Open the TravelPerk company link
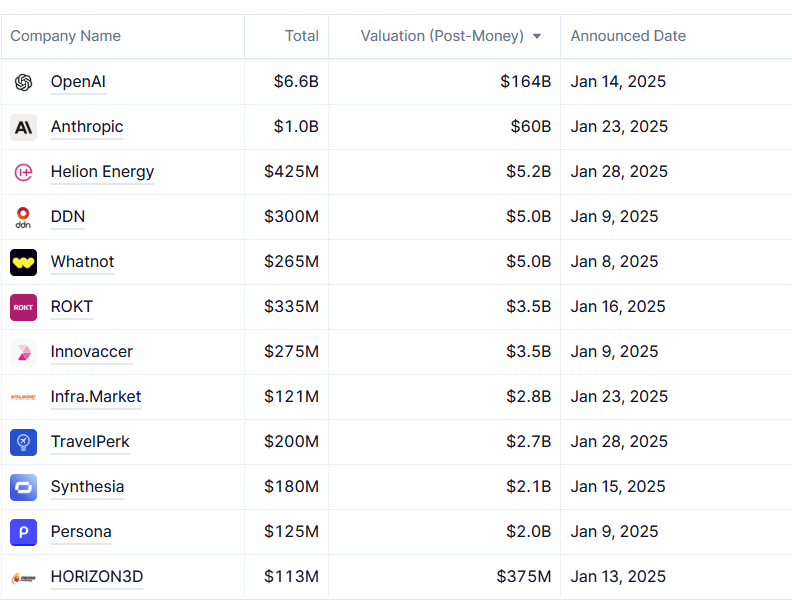Screen dimensions: 792x601 [90, 441]
